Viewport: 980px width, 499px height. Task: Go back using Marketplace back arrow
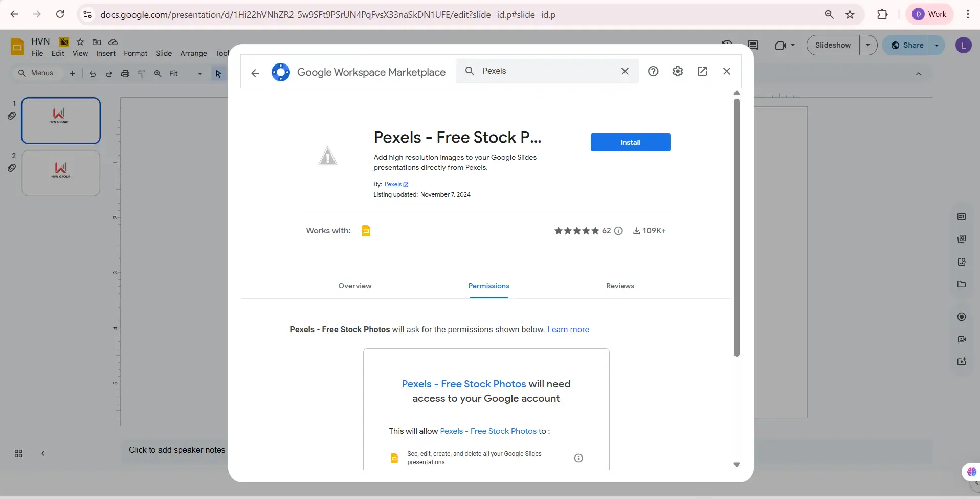255,73
